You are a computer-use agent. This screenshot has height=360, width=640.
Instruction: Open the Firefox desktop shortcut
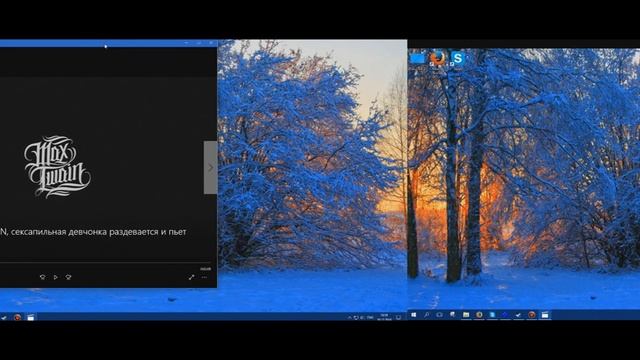tap(437, 58)
